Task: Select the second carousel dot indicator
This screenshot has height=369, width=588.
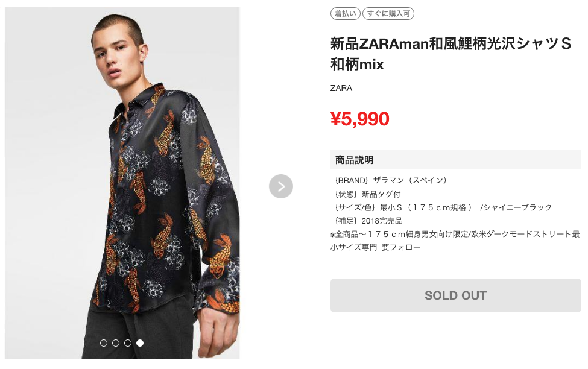Action: [x=116, y=343]
